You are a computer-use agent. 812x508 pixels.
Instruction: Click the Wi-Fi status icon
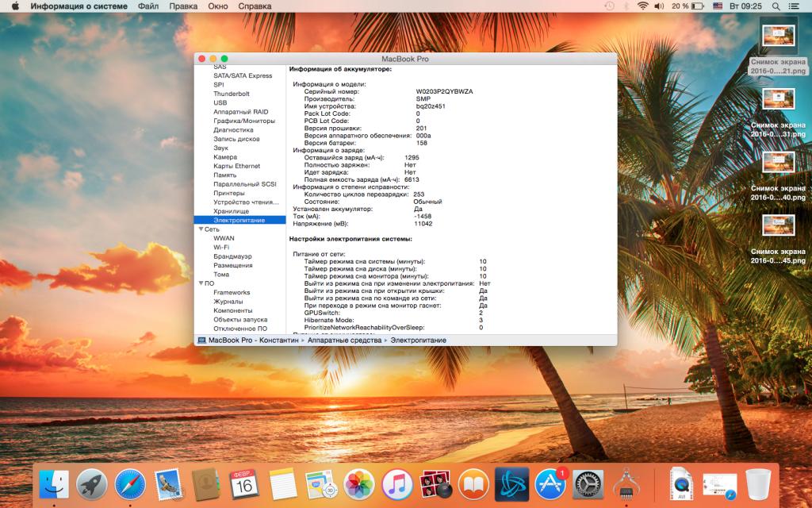click(642, 6)
